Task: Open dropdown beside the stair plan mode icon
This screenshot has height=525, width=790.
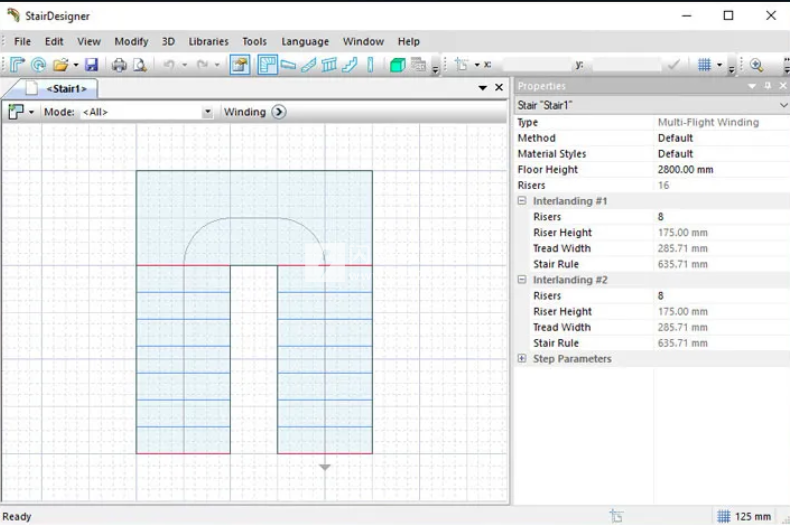Action: (x=31, y=112)
